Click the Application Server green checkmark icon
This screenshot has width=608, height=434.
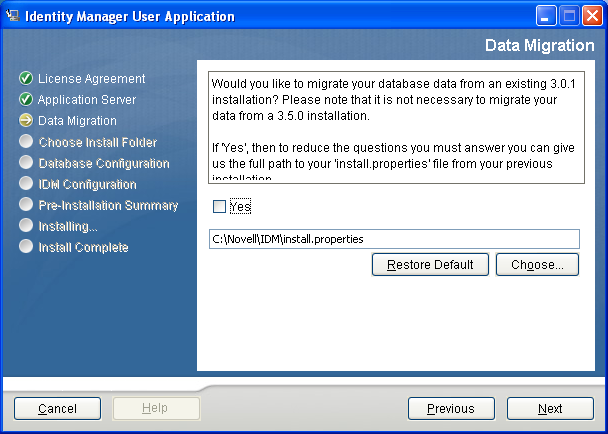(x=26, y=100)
